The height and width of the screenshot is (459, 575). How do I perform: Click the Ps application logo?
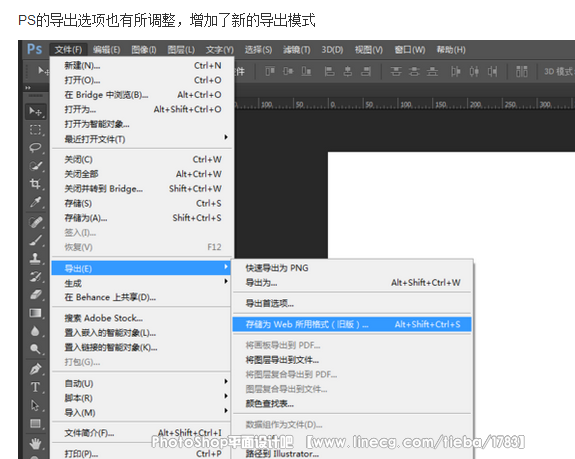(34, 49)
